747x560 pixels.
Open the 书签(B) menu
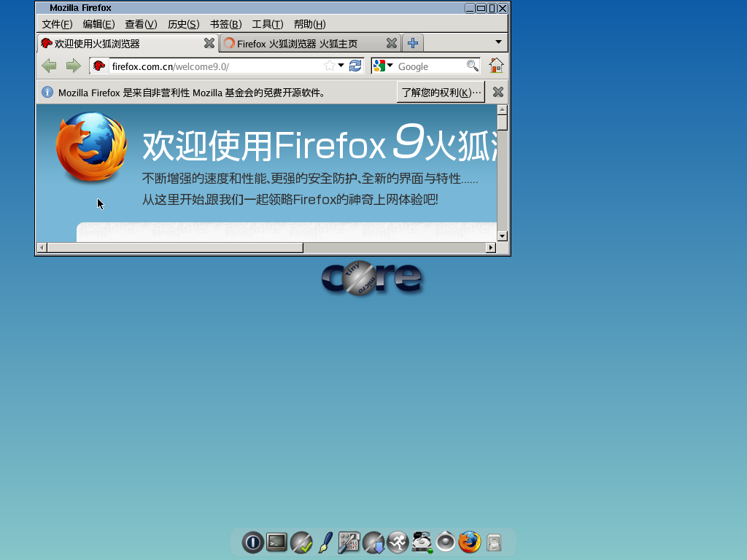(226, 24)
